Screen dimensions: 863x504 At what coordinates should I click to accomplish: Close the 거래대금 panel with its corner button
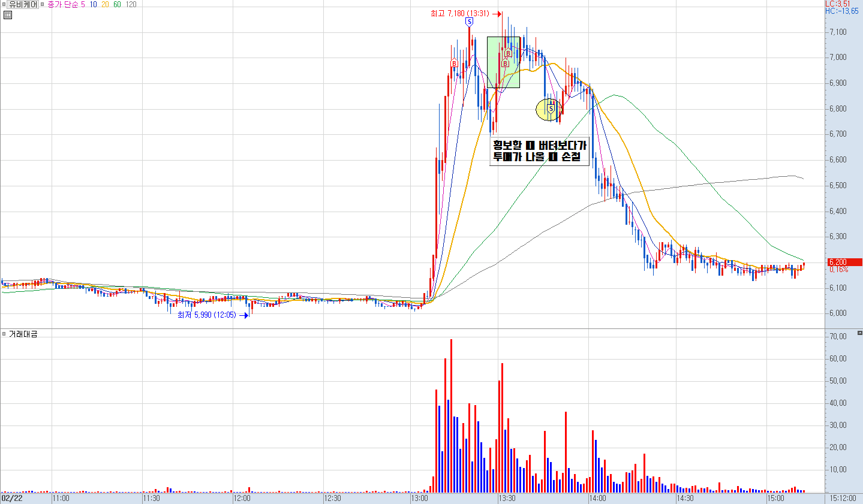pos(859,333)
